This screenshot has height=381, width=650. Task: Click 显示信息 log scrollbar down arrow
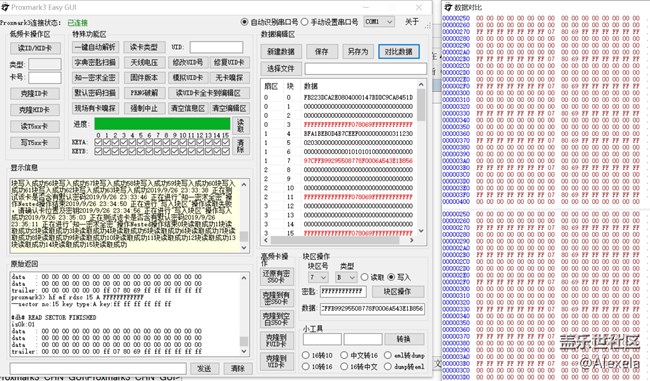[244, 248]
